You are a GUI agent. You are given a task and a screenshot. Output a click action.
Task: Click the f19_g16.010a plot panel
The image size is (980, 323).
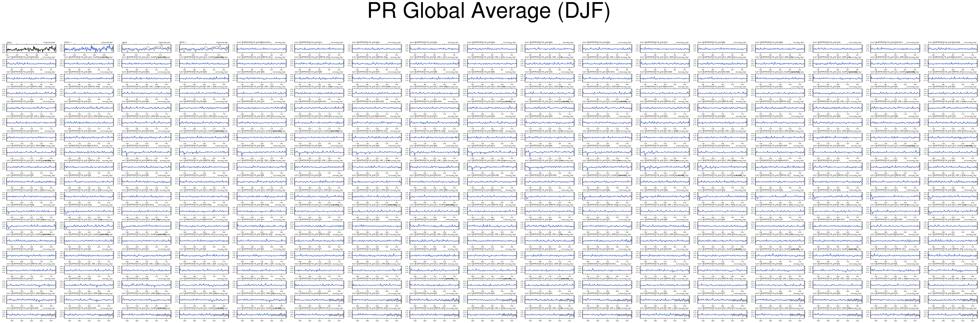pos(837,48)
